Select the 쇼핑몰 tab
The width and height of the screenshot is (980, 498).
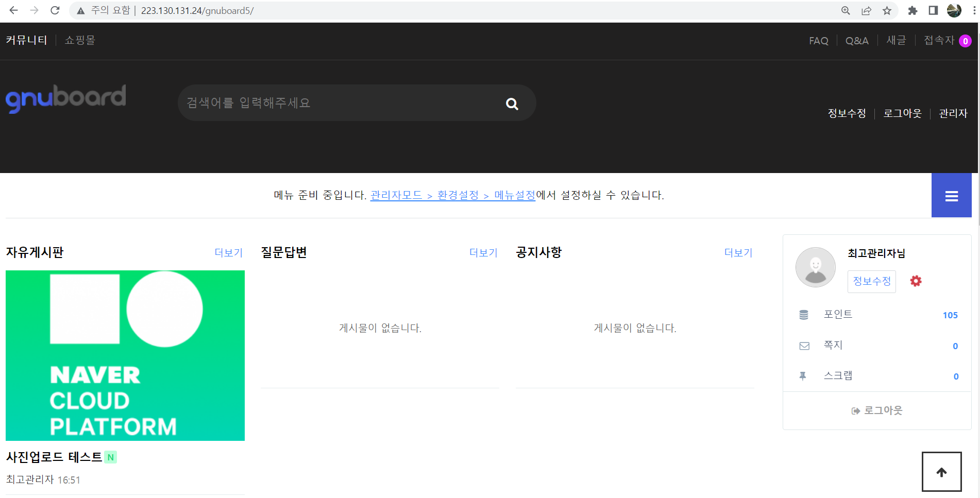coord(80,40)
